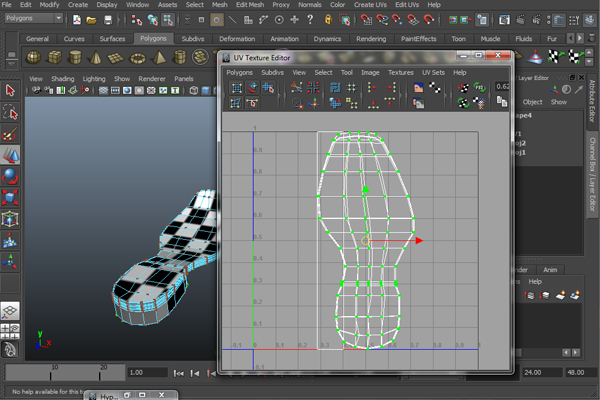The image size is (600, 400).
Task: Activate the Lasso select tool
Action: point(10,113)
